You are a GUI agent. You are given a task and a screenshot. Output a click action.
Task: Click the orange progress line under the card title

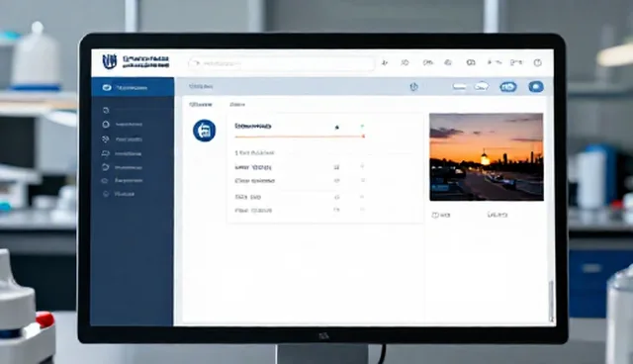pyautogui.click(x=300, y=136)
